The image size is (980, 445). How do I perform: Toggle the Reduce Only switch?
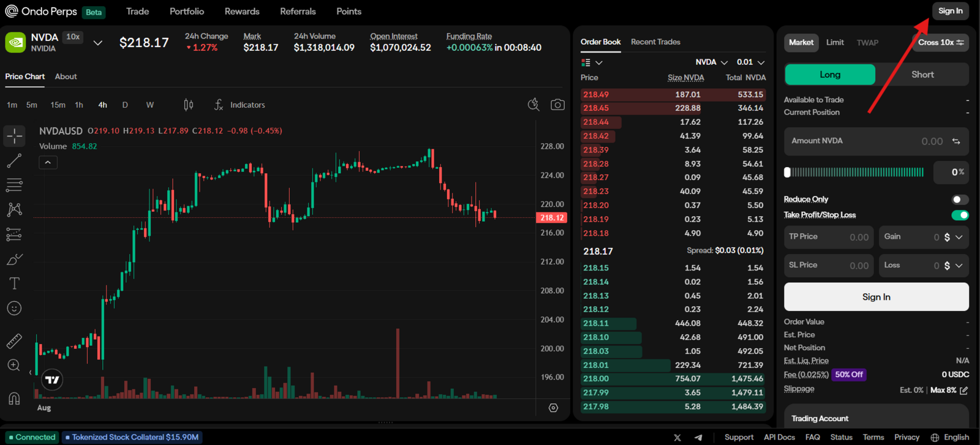[960, 200]
